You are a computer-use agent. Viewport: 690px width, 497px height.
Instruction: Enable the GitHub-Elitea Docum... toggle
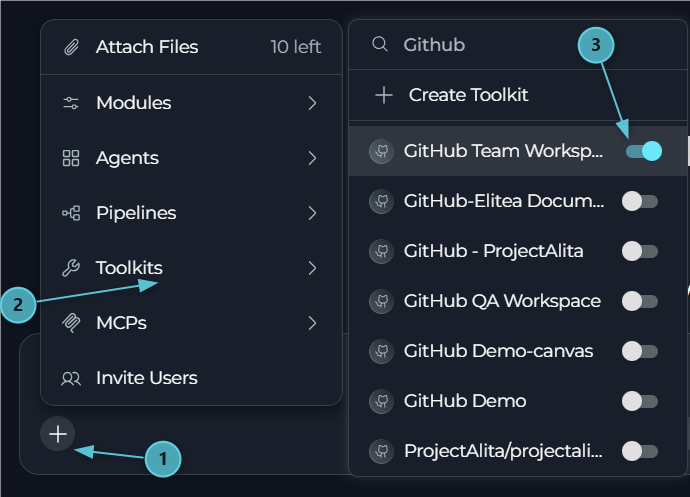click(x=640, y=202)
